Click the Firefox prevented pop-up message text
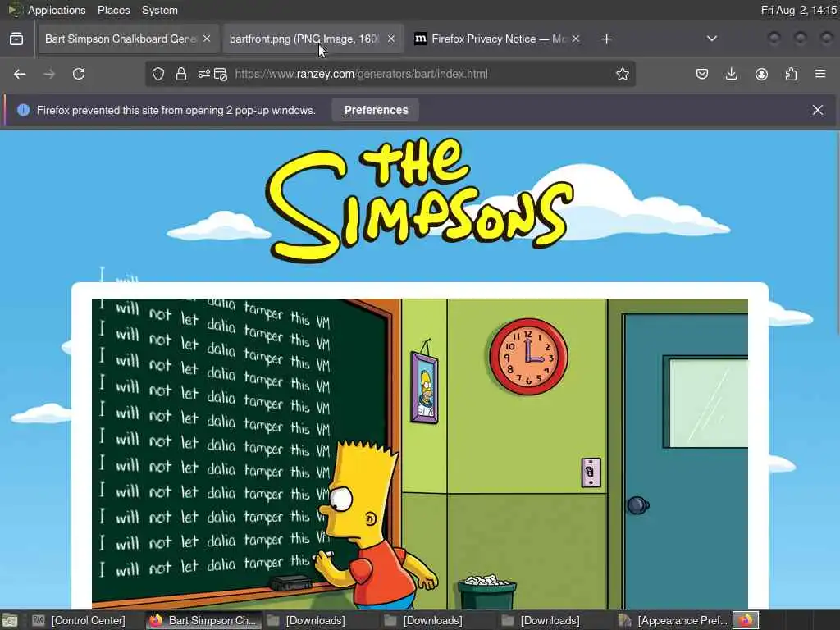 (176, 110)
